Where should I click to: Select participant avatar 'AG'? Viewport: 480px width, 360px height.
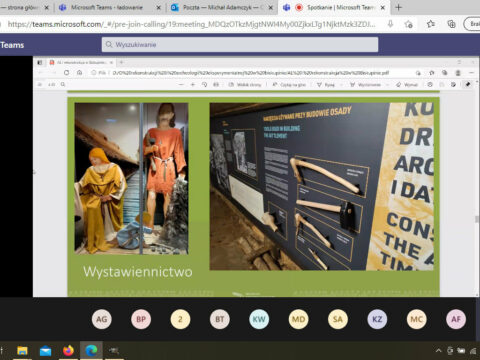(x=102, y=319)
